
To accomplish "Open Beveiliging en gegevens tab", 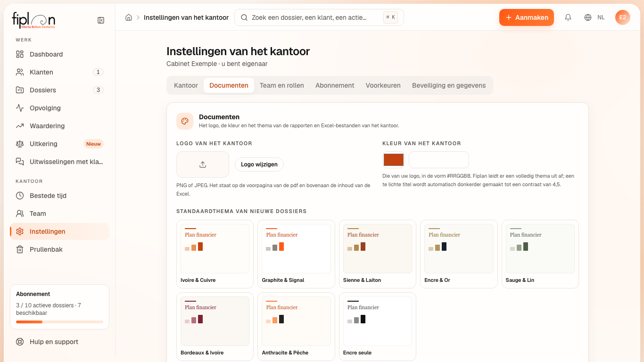I will click(x=449, y=85).
